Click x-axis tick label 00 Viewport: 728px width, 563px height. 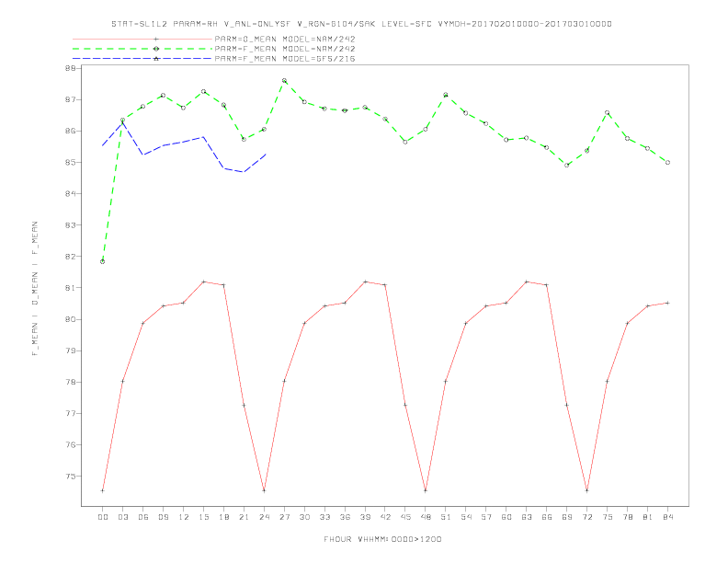tap(103, 517)
